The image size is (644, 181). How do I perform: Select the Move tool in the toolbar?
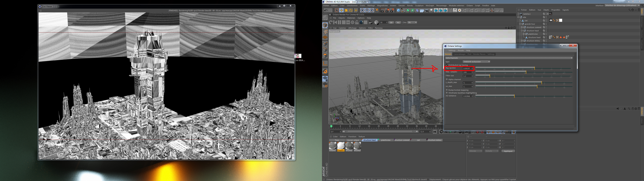[341, 11]
